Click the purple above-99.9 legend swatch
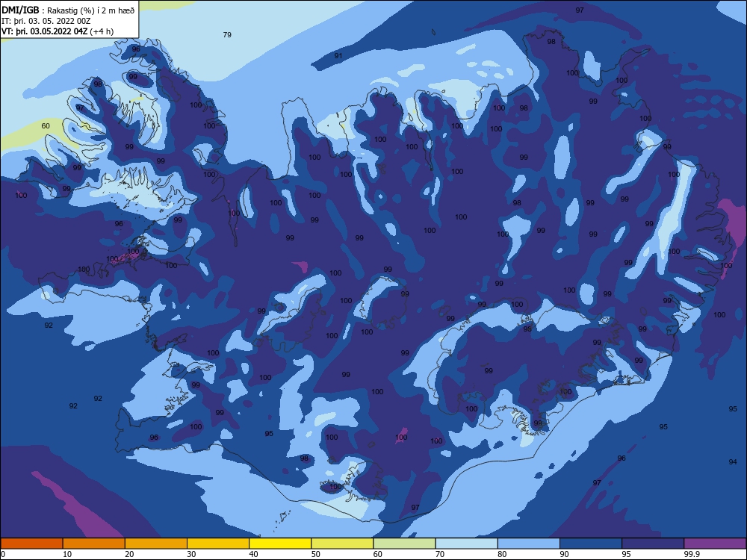The width and height of the screenshot is (747, 560). pos(715,544)
